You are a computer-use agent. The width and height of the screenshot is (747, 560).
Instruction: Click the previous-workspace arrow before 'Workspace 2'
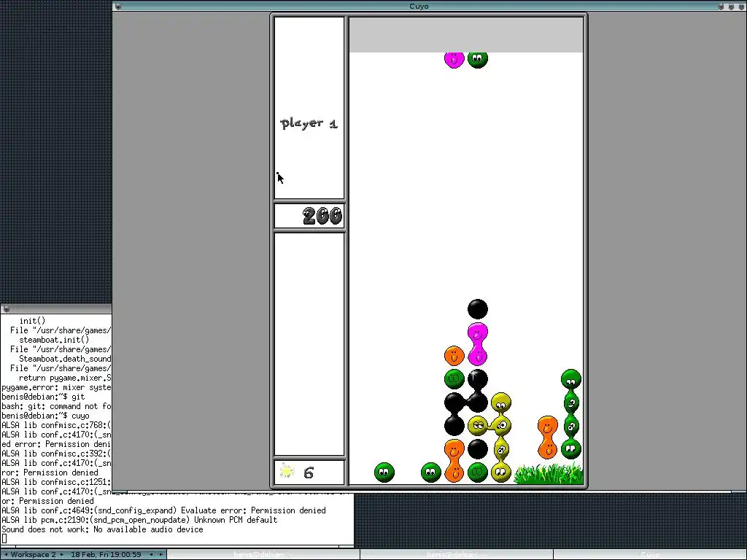tap(6, 554)
